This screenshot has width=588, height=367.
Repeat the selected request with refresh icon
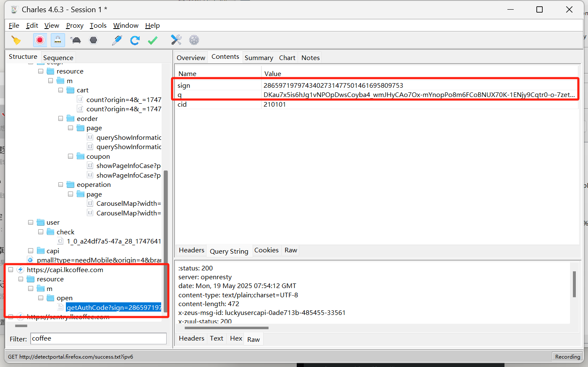135,40
